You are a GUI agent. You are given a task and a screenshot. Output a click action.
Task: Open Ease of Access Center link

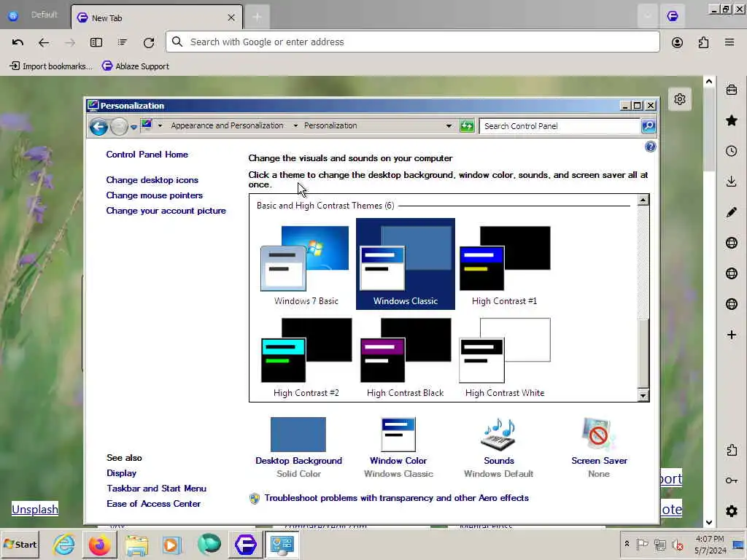pos(154,503)
